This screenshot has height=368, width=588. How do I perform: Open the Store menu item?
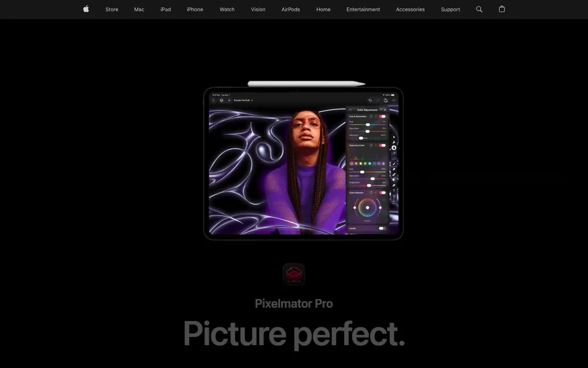click(x=112, y=10)
